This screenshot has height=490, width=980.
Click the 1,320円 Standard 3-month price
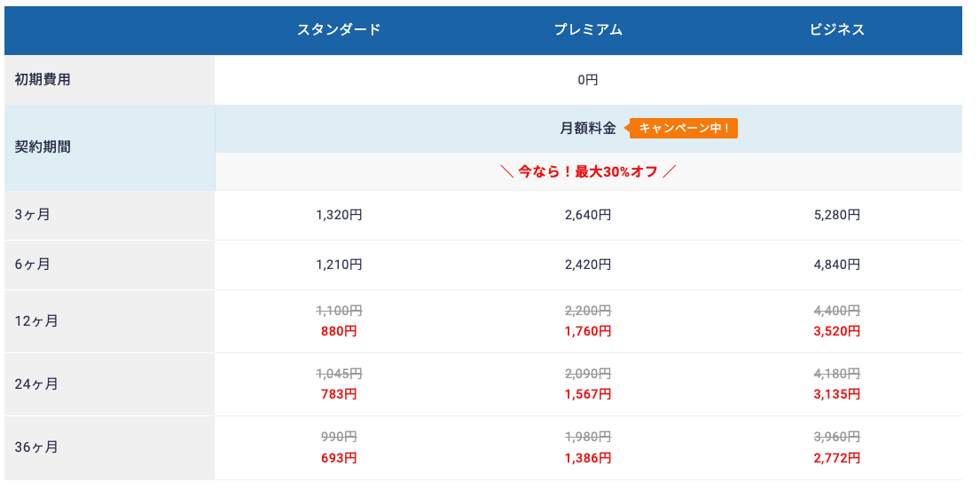pos(339,215)
